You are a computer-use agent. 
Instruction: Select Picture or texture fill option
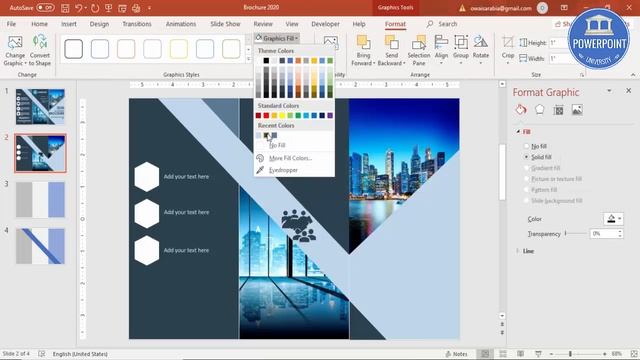526,179
